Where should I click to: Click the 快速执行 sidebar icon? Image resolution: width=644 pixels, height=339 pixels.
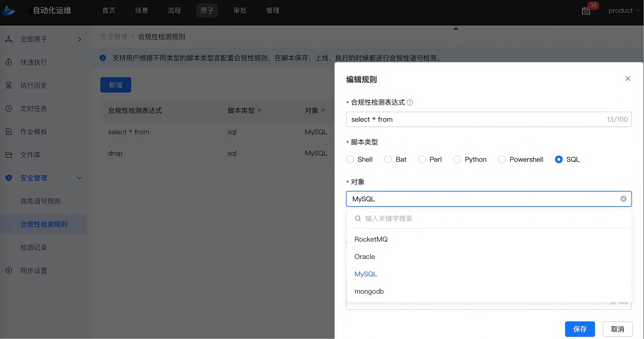pos(9,62)
